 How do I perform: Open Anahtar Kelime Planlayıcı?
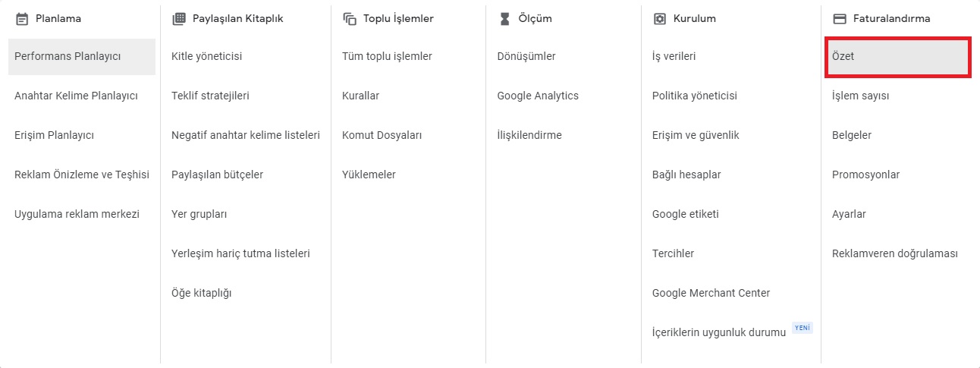point(76,96)
